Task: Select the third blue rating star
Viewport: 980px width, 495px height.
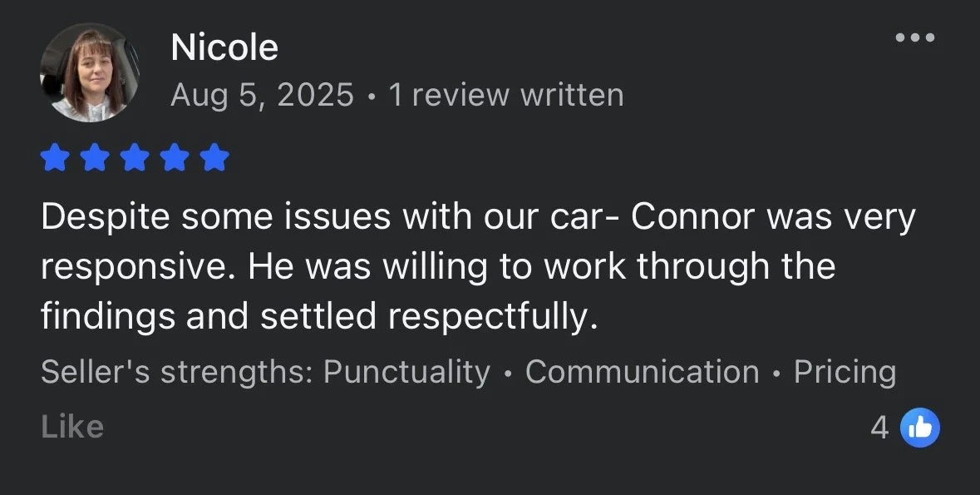Action: pos(135,157)
